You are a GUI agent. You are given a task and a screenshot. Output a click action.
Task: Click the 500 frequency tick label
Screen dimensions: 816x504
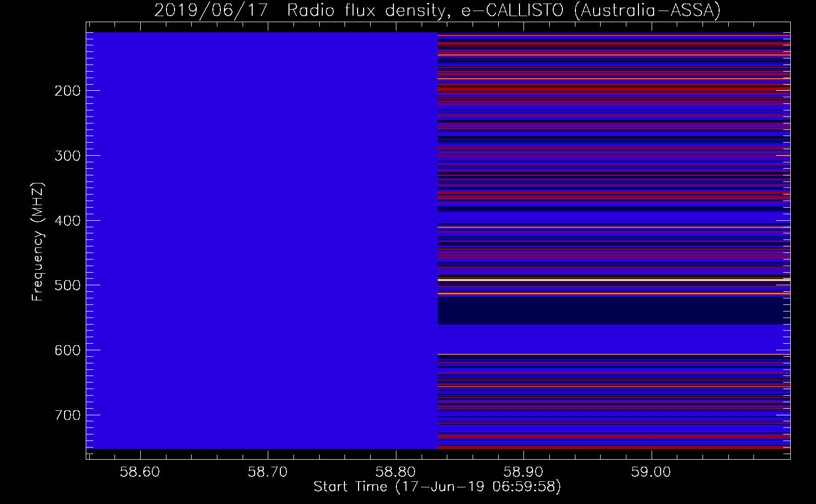click(67, 285)
